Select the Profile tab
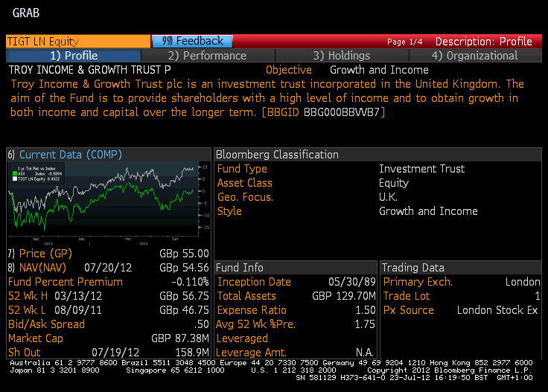This screenshot has width=548, height=392. click(x=74, y=56)
